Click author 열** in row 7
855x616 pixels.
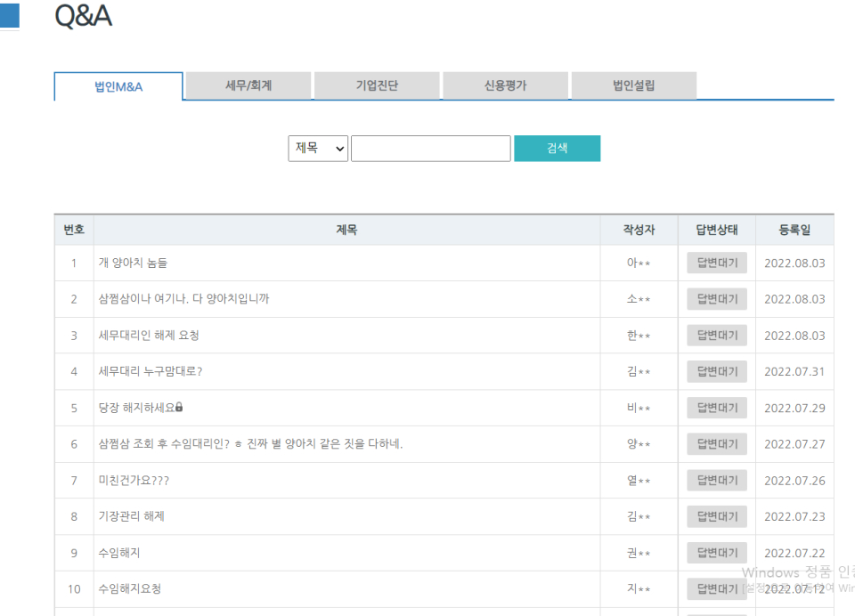pos(639,481)
